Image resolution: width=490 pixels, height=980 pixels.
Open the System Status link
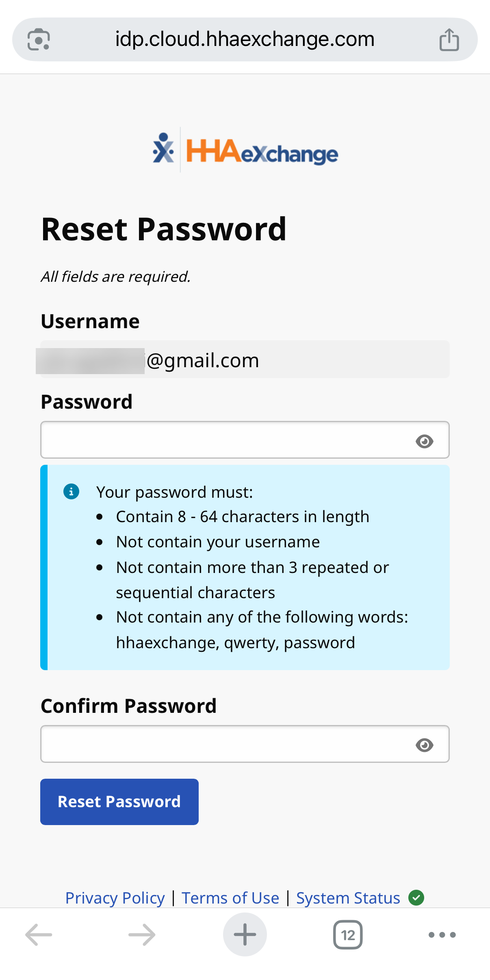pos(348,897)
